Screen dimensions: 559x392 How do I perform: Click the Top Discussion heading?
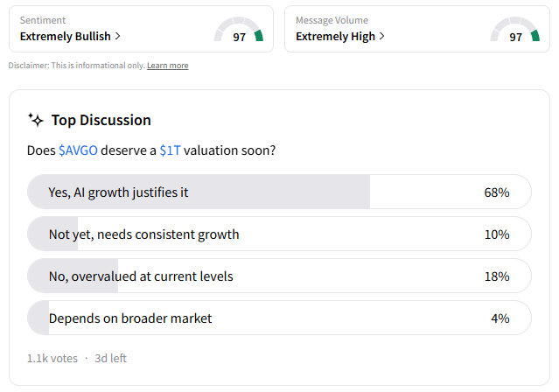coord(101,120)
